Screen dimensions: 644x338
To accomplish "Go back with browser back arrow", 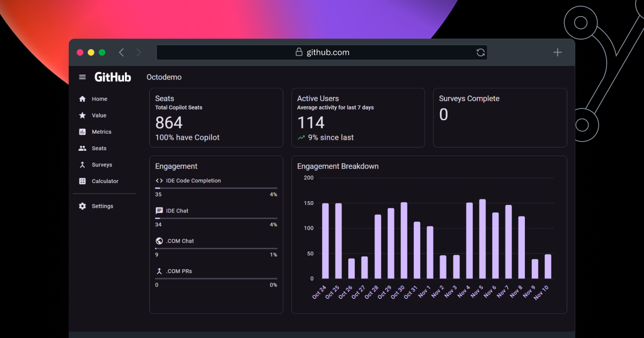I will [x=121, y=52].
